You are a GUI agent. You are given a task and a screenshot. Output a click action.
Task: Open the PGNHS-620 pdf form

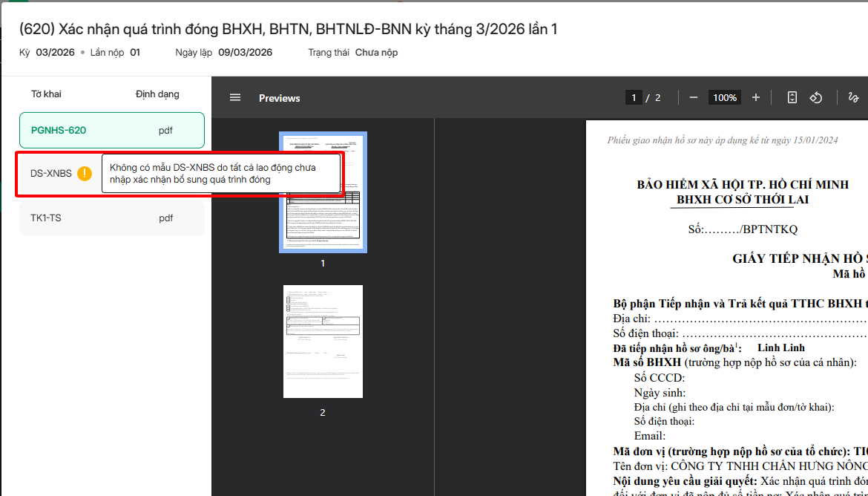click(x=112, y=130)
